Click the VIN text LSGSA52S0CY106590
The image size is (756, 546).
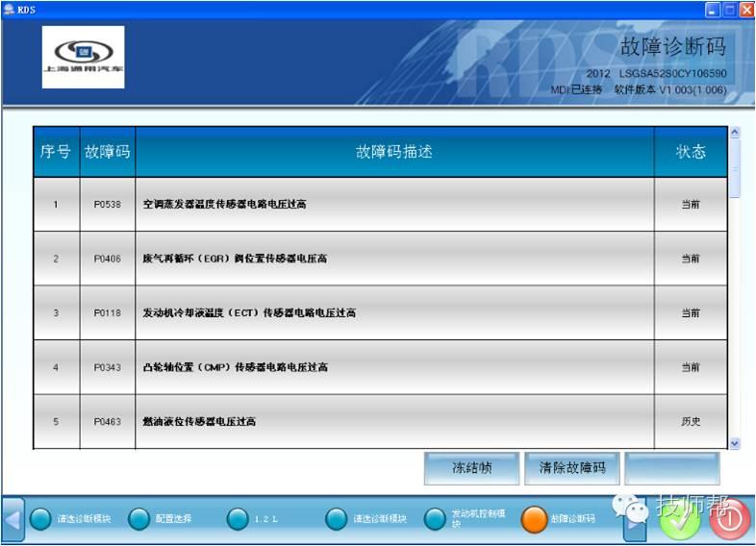672,74
